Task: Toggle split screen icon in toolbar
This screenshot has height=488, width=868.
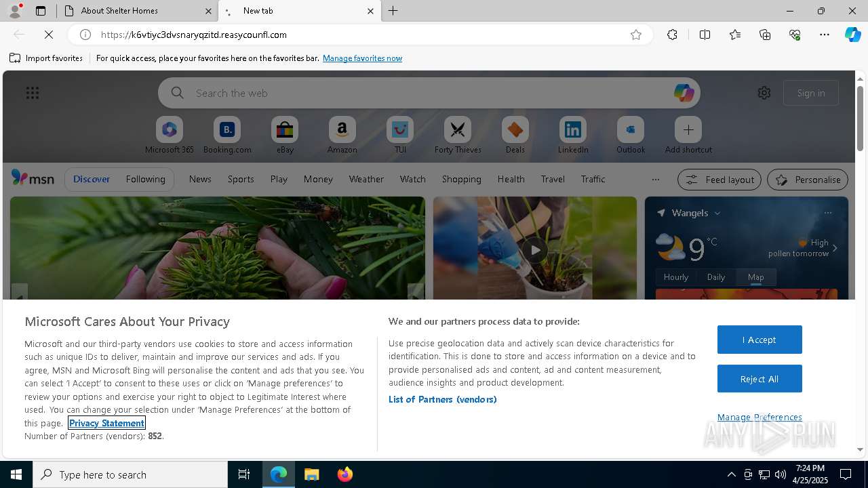Action: [705, 35]
